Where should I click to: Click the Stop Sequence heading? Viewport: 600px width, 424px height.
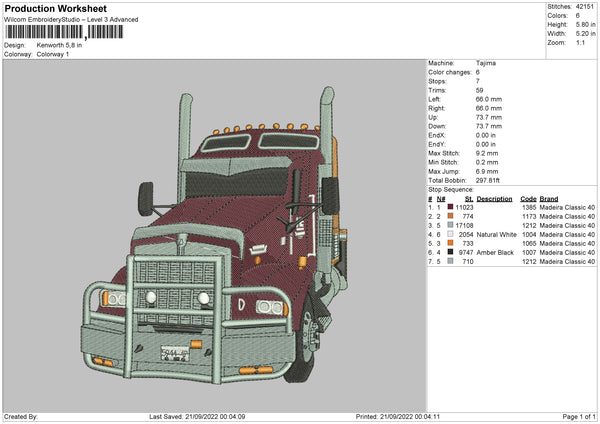pos(450,188)
